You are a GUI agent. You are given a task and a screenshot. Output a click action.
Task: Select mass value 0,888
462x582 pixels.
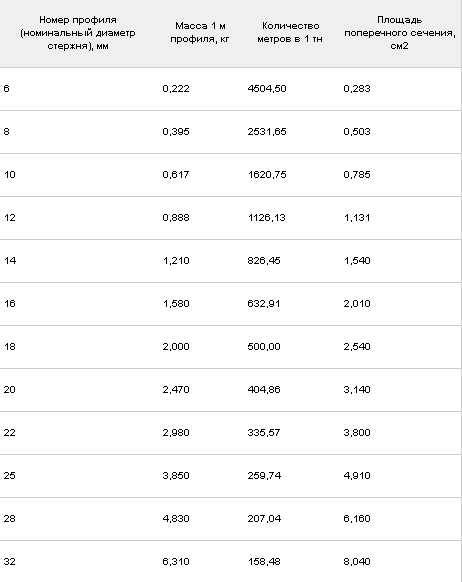176,218
